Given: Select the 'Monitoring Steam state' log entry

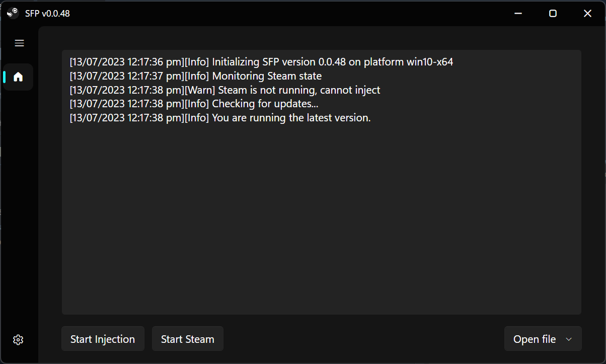Looking at the screenshot, I should coord(195,77).
